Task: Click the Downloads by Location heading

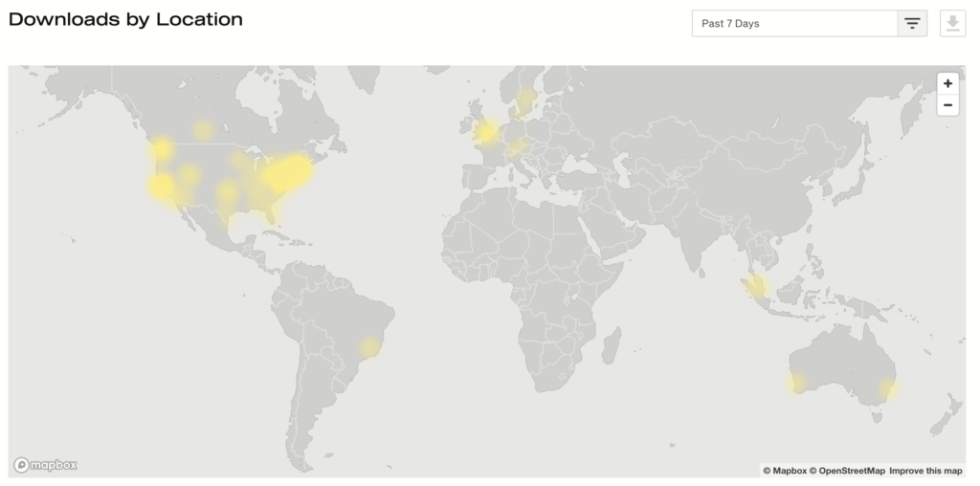Action: pyautogui.click(x=125, y=19)
